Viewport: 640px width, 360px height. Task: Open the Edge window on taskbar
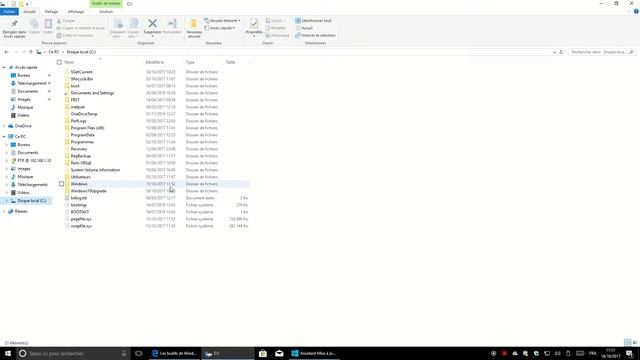pyautogui.click(x=174, y=353)
